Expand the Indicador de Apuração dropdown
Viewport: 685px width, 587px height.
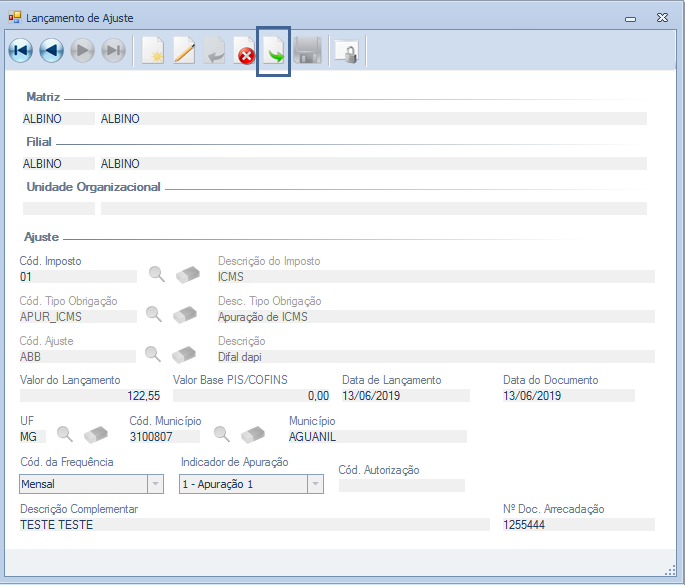click(x=315, y=484)
